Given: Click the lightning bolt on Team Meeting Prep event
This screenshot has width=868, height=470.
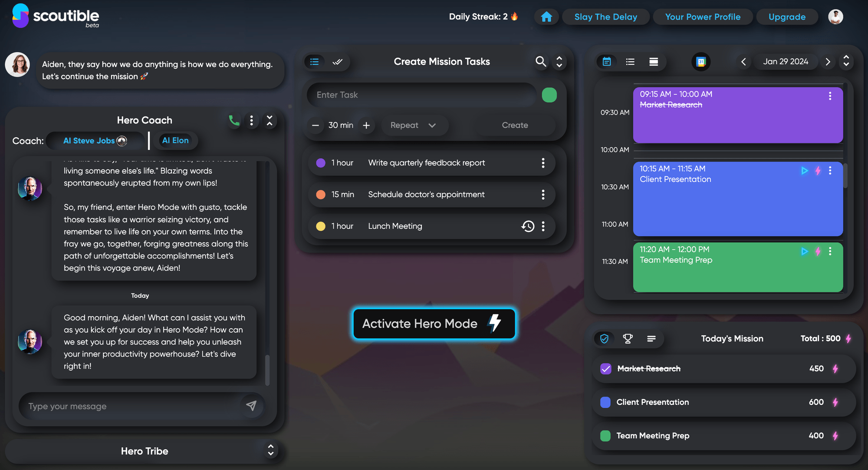Looking at the screenshot, I should tap(818, 251).
